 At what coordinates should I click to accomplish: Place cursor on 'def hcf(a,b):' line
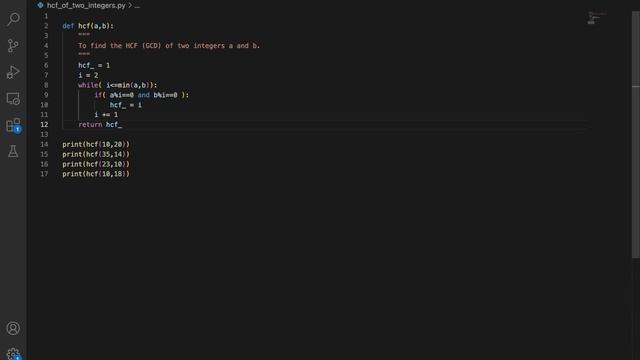click(x=88, y=26)
